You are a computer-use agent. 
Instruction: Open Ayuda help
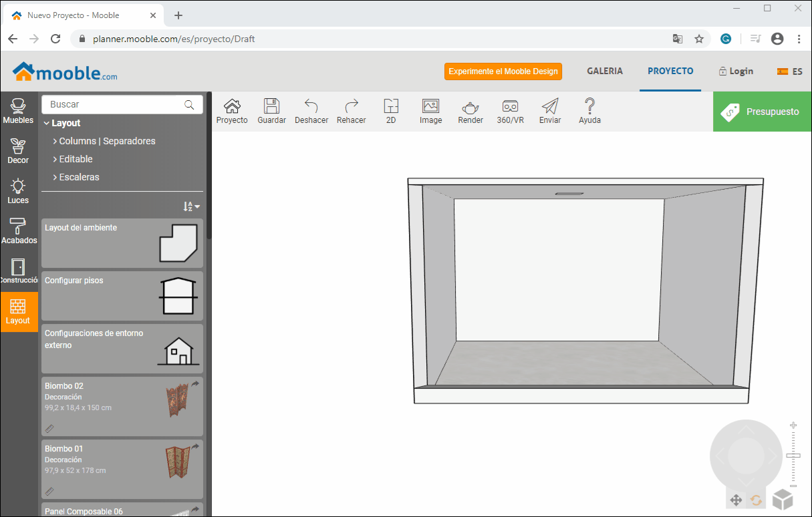pyautogui.click(x=589, y=111)
